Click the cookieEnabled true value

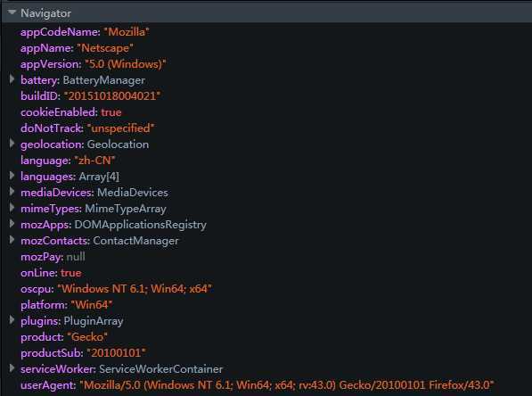click(111, 112)
